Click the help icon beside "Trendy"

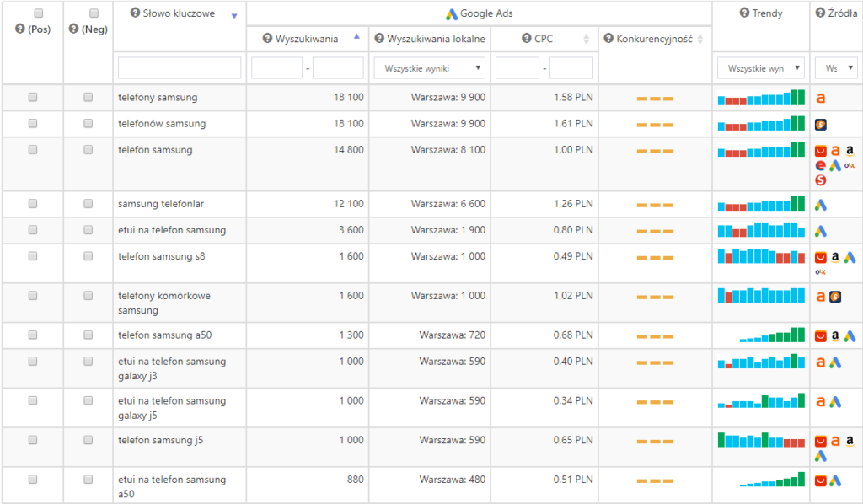click(x=745, y=13)
